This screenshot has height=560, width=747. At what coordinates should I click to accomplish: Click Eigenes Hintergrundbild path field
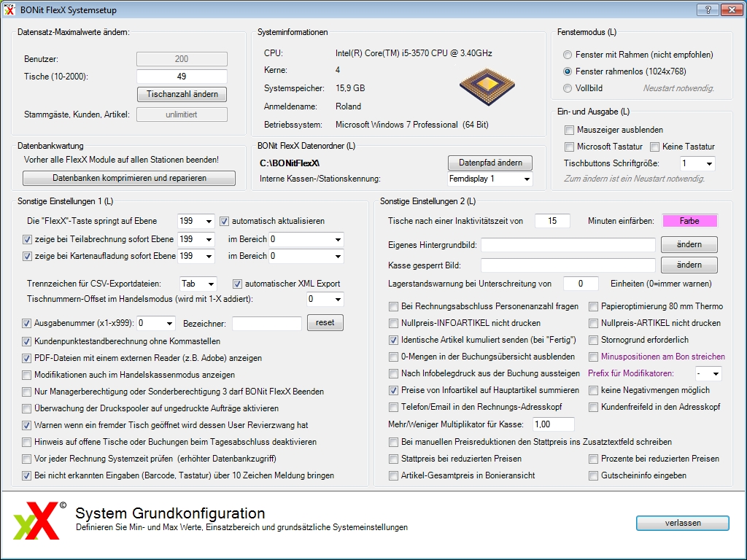click(x=568, y=245)
